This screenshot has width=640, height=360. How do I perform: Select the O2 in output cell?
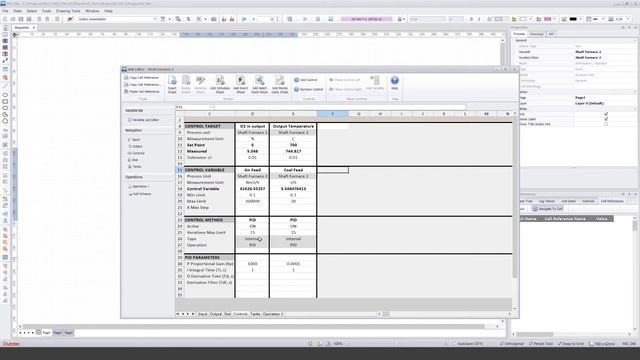point(252,126)
